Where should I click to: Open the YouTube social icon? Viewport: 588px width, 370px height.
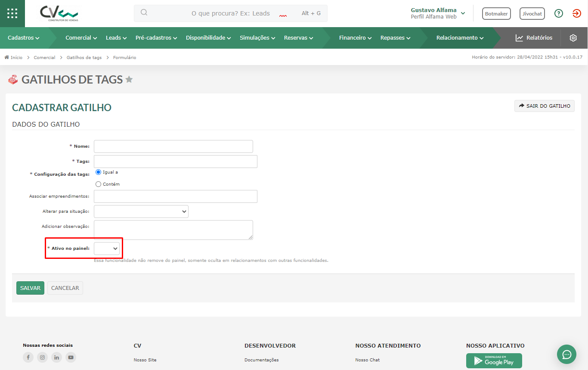tap(71, 357)
